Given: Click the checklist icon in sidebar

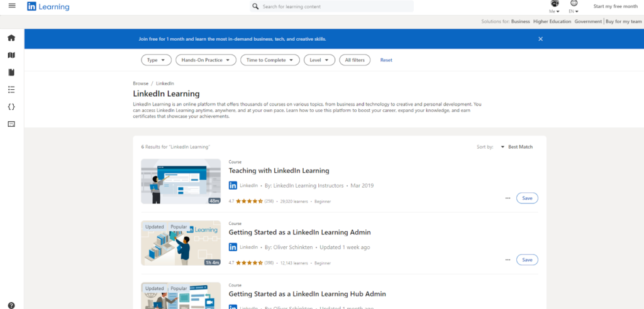Looking at the screenshot, I should [11, 90].
